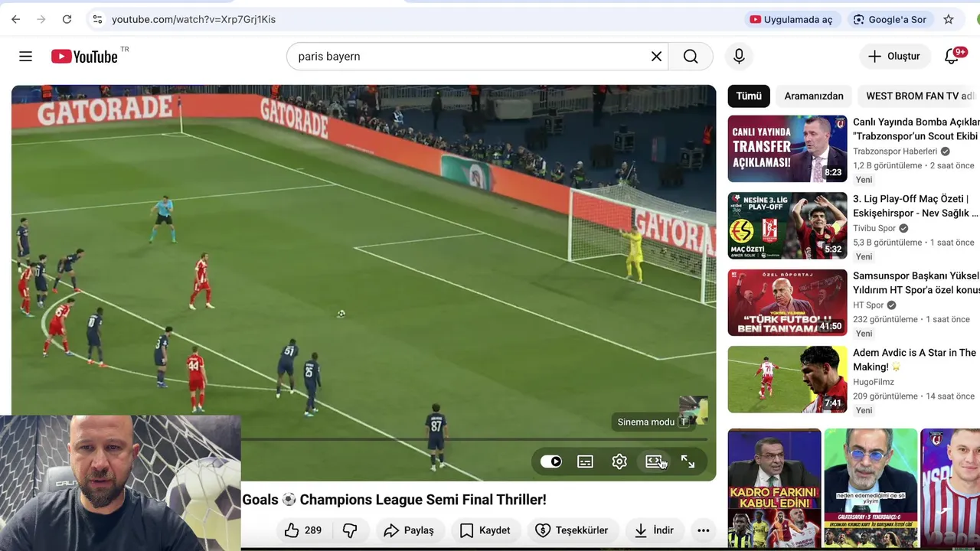Open the 'Canlı Yayında Transfer' 8:23 thumbnail
The width and height of the screenshot is (980, 551).
787,148
